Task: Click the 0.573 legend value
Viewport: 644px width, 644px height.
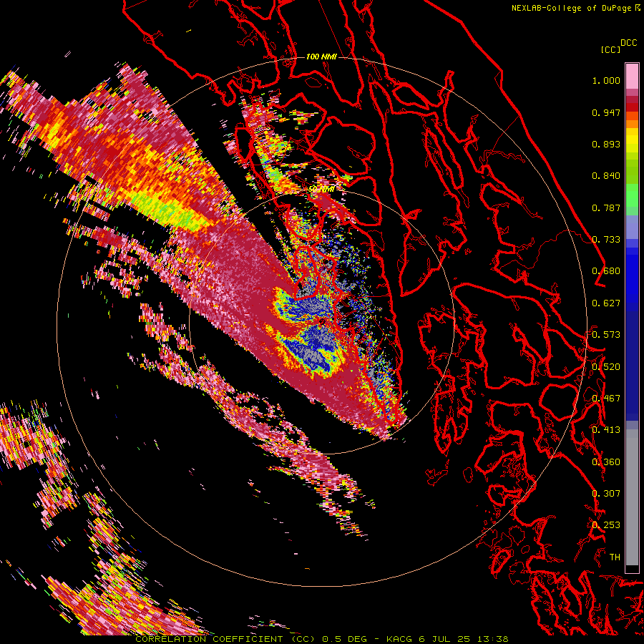Action: point(606,335)
